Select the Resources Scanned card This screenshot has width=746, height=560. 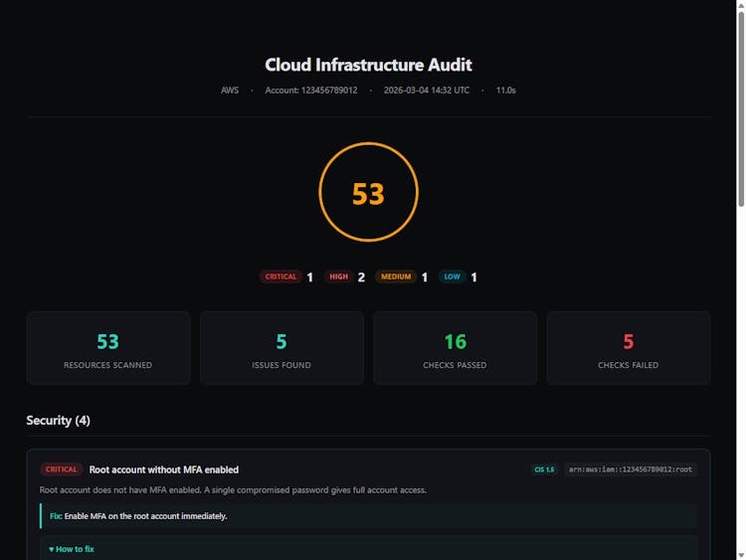[x=108, y=348]
